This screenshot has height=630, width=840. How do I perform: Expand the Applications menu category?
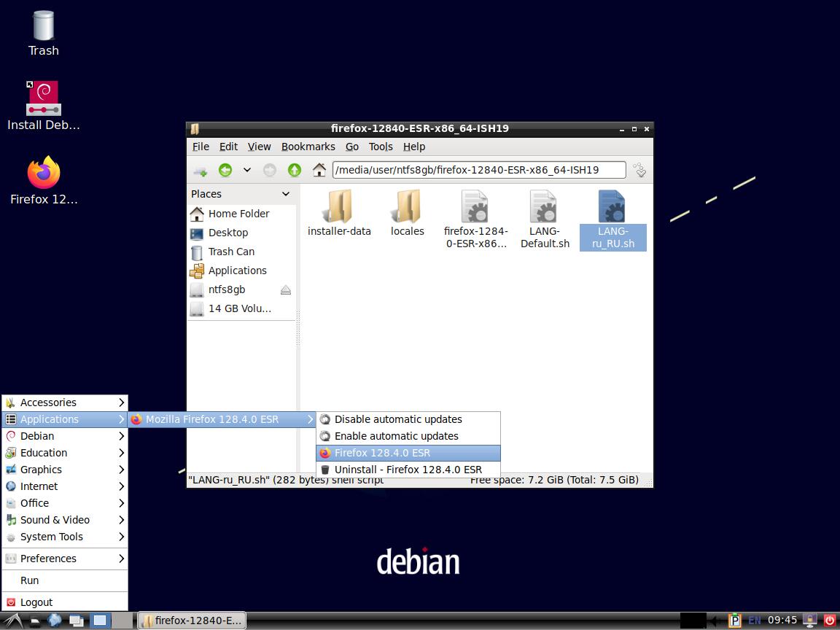pyautogui.click(x=65, y=419)
